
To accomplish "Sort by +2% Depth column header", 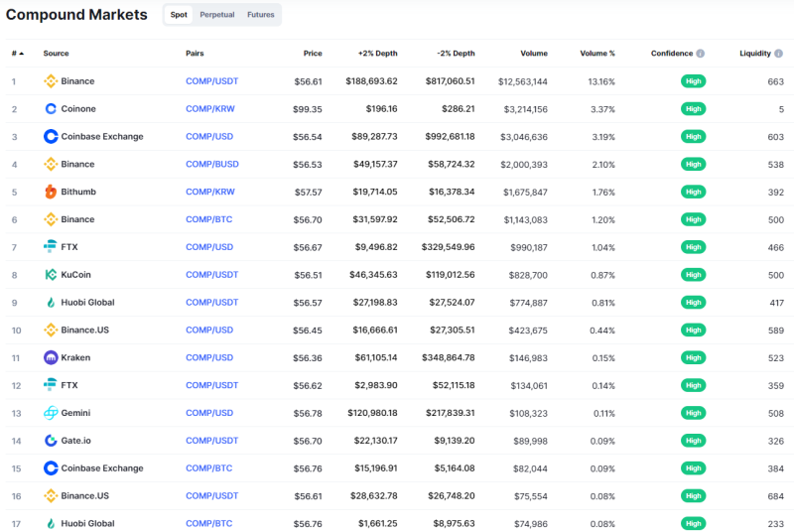I will (x=378, y=54).
